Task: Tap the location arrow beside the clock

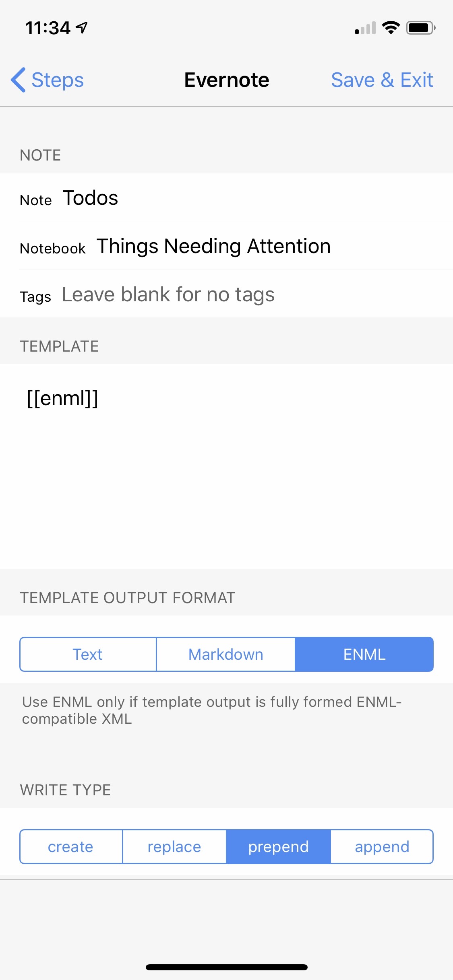Action: pyautogui.click(x=82, y=28)
